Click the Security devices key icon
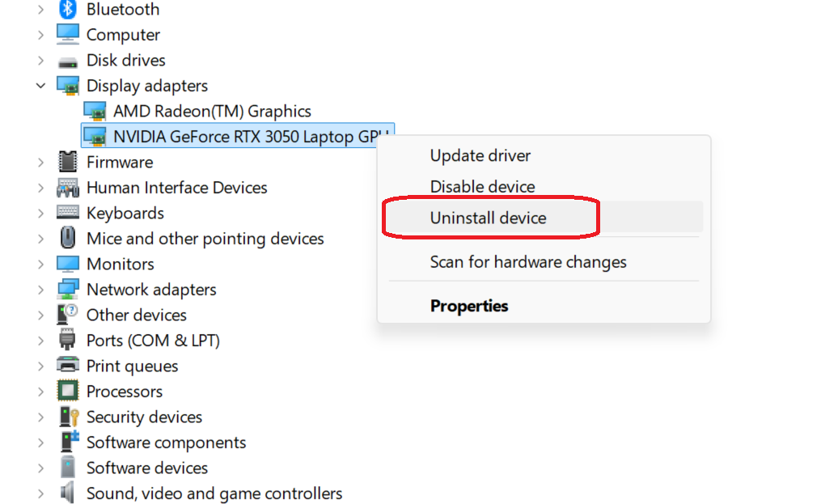The image size is (838, 504). point(68,417)
